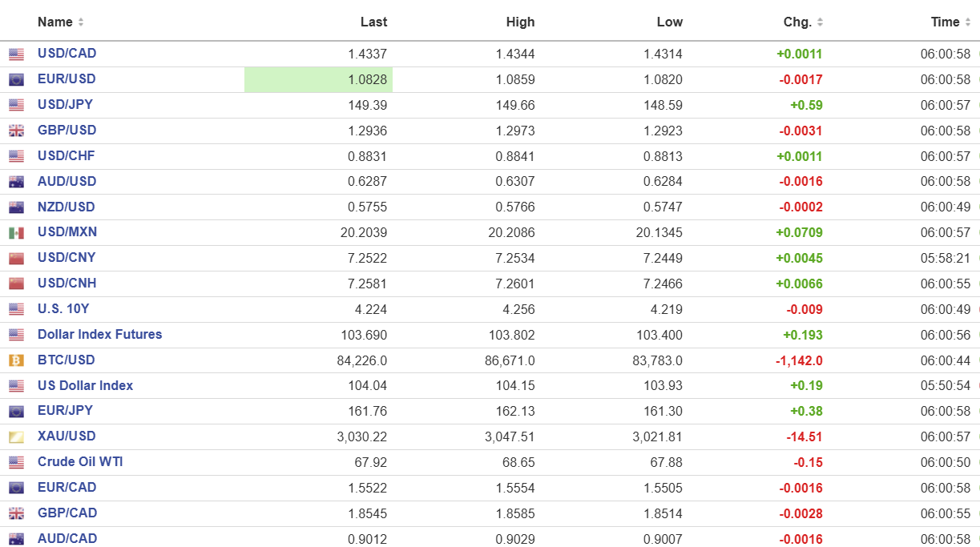
Task: Click the EU flag icon next to EUR/USD
Action: coord(16,80)
